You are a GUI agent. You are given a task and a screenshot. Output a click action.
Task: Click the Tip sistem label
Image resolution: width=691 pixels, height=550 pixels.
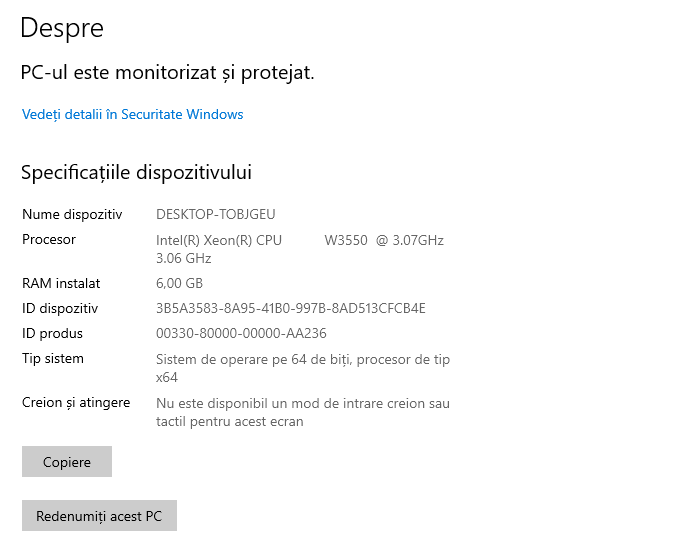[53, 358]
